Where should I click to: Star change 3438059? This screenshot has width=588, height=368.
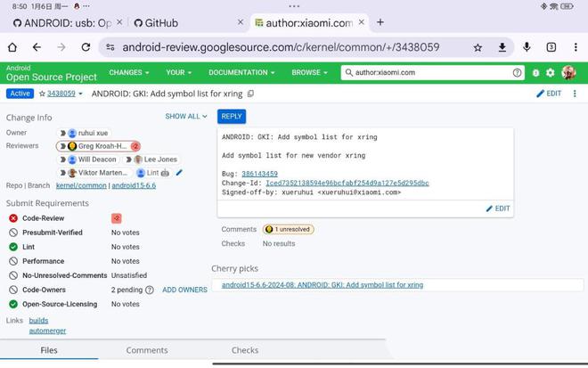click(42, 94)
